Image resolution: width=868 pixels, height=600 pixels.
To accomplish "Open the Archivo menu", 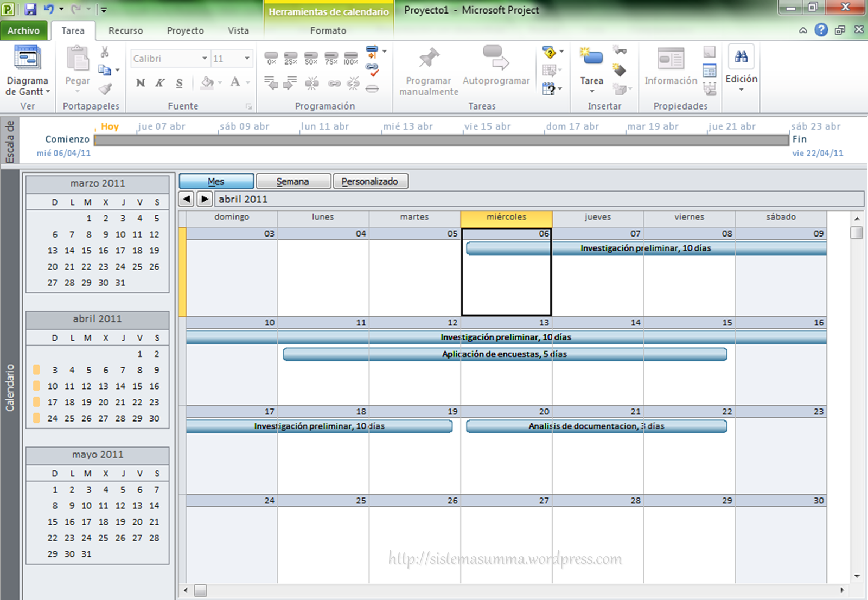I will [23, 31].
